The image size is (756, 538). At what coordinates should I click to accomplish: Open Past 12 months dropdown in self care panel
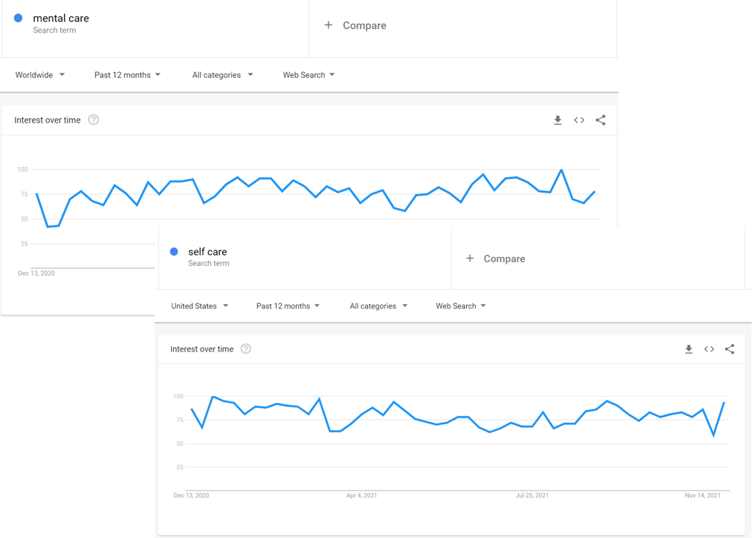pyautogui.click(x=288, y=306)
